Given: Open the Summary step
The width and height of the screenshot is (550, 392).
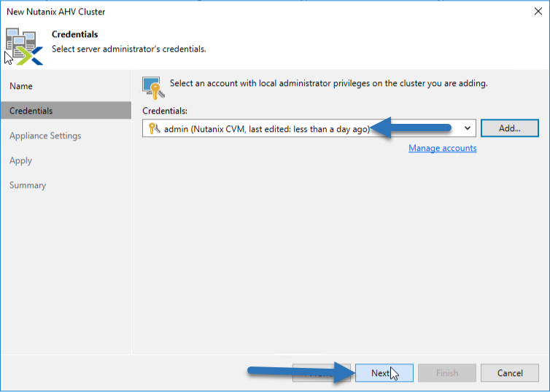Looking at the screenshot, I should pos(28,185).
